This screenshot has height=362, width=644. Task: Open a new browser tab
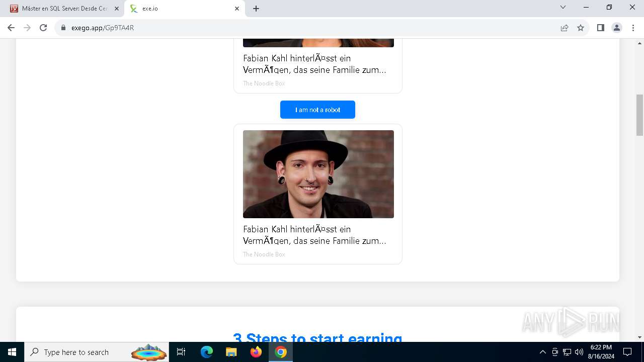pyautogui.click(x=256, y=9)
